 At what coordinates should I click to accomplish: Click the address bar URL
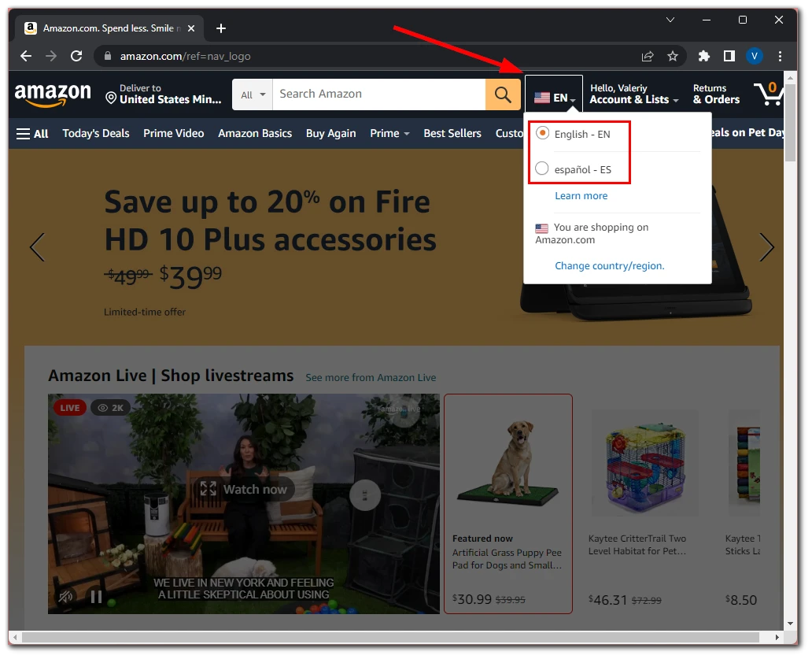coord(186,56)
